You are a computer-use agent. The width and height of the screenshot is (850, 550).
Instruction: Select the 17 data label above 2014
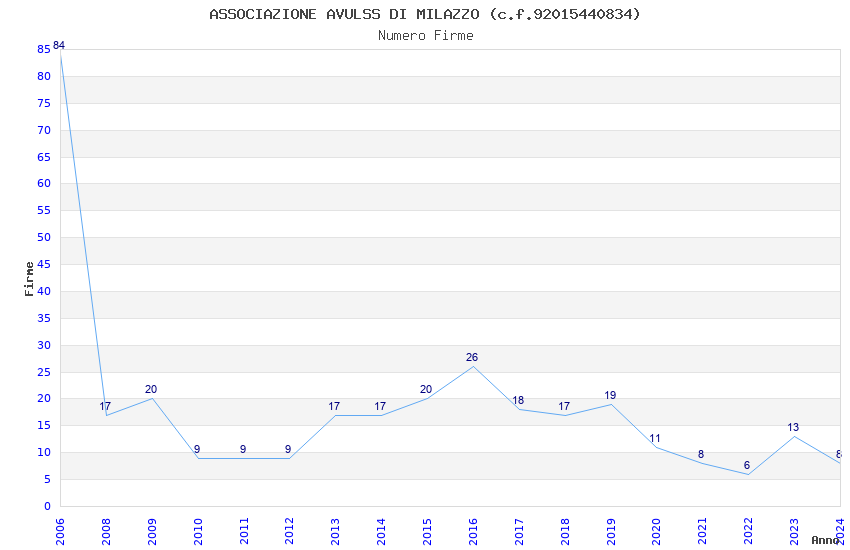(380, 406)
